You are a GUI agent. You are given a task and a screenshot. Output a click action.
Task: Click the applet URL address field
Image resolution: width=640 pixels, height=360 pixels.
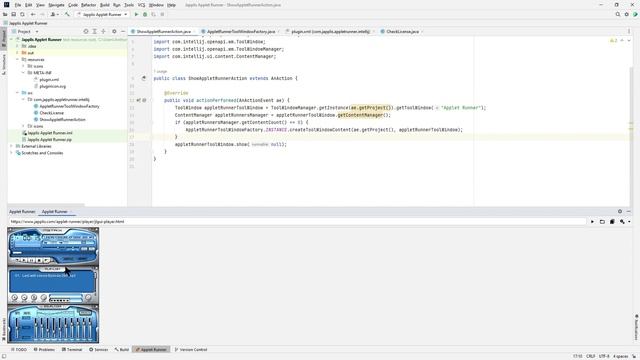point(298,222)
